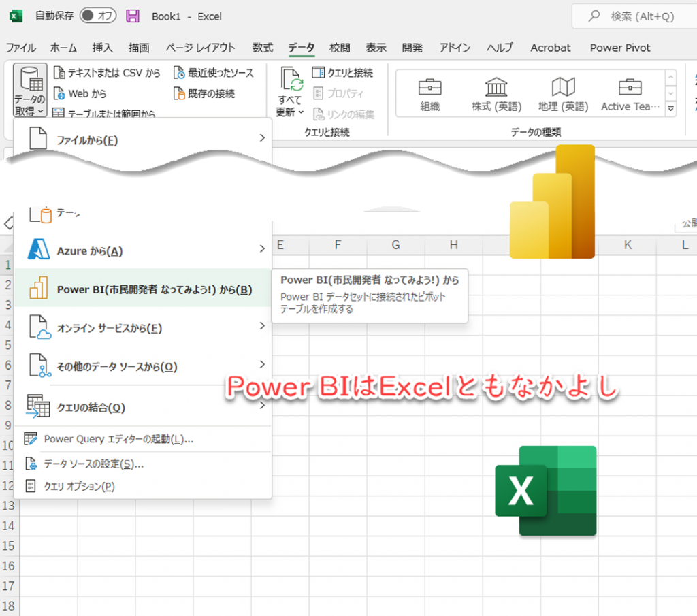Switch to the 挿入 tab

point(102,48)
